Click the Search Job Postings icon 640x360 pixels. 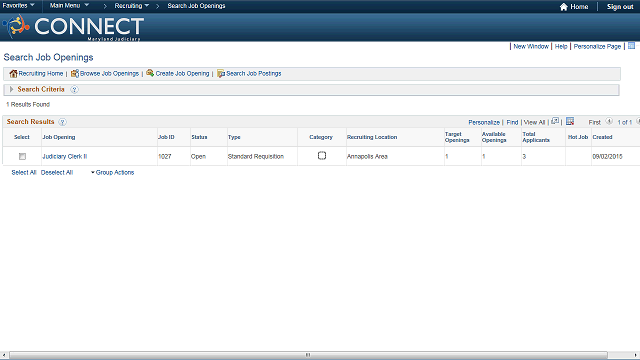(221, 73)
